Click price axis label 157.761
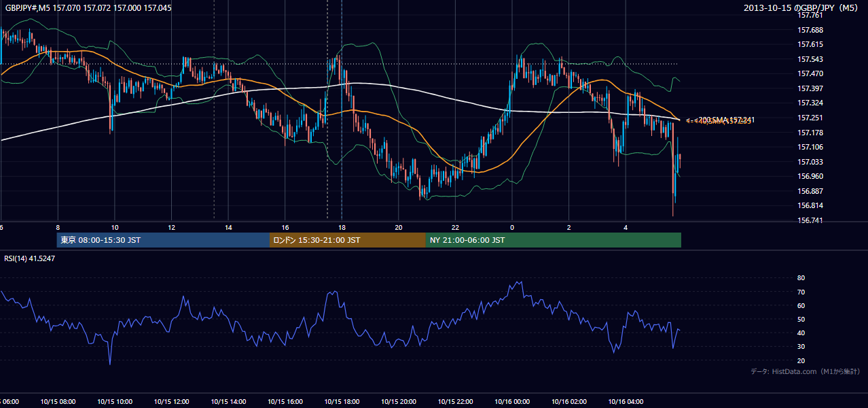This screenshot has width=868, height=408. tap(810, 15)
